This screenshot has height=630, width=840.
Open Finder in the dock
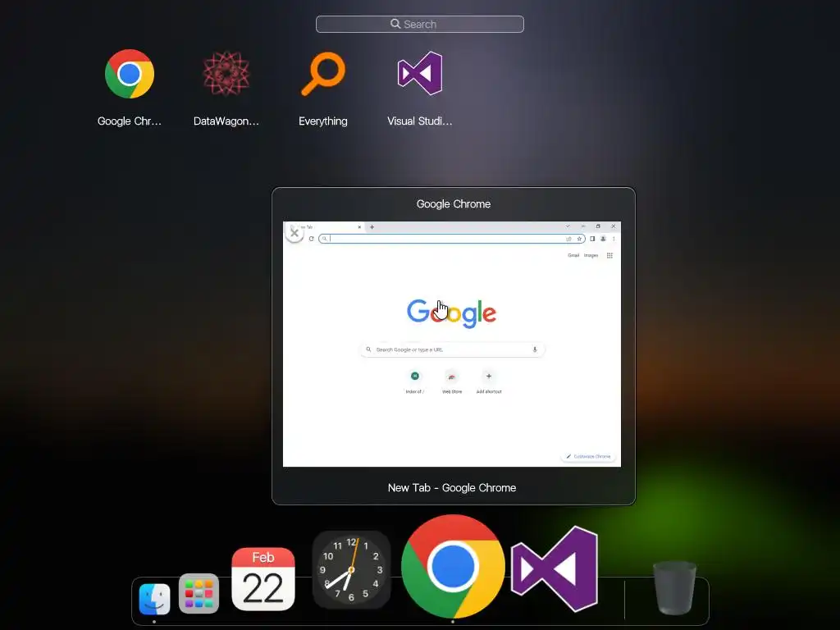(x=155, y=598)
